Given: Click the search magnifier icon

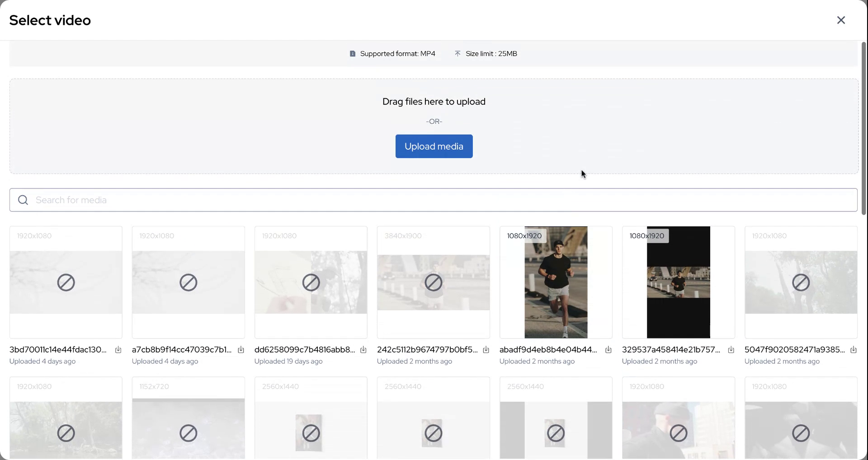Looking at the screenshot, I should point(23,200).
